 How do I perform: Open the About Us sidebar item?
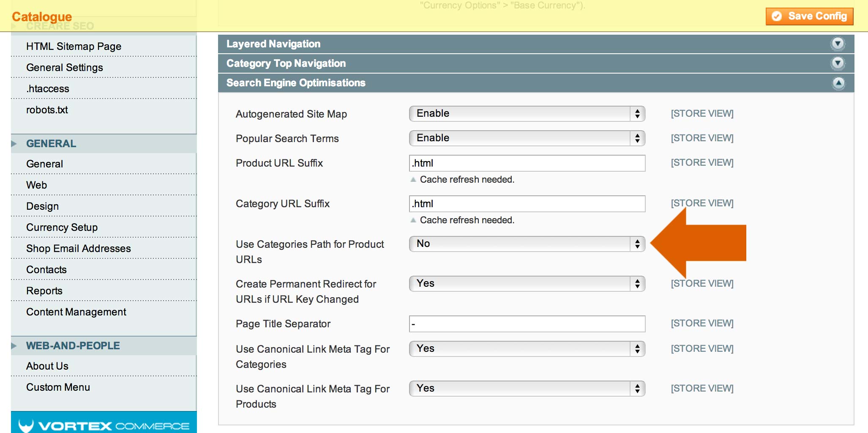(104, 366)
